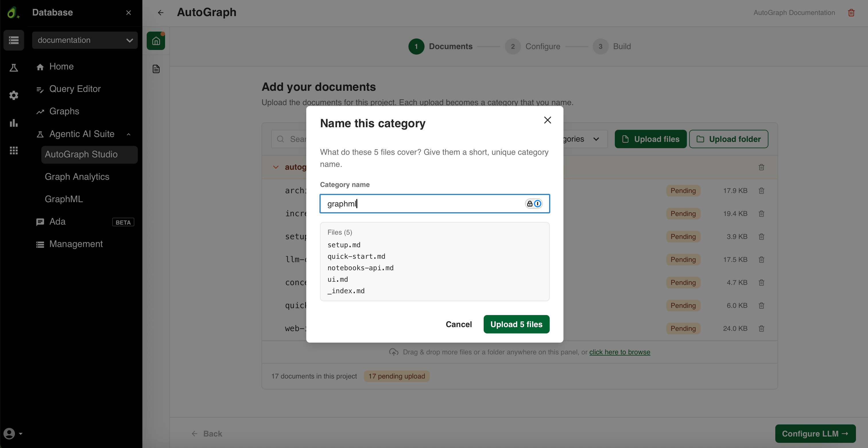Click the 1Password icon in category field
Viewport: 868px width, 448px height.
point(537,204)
